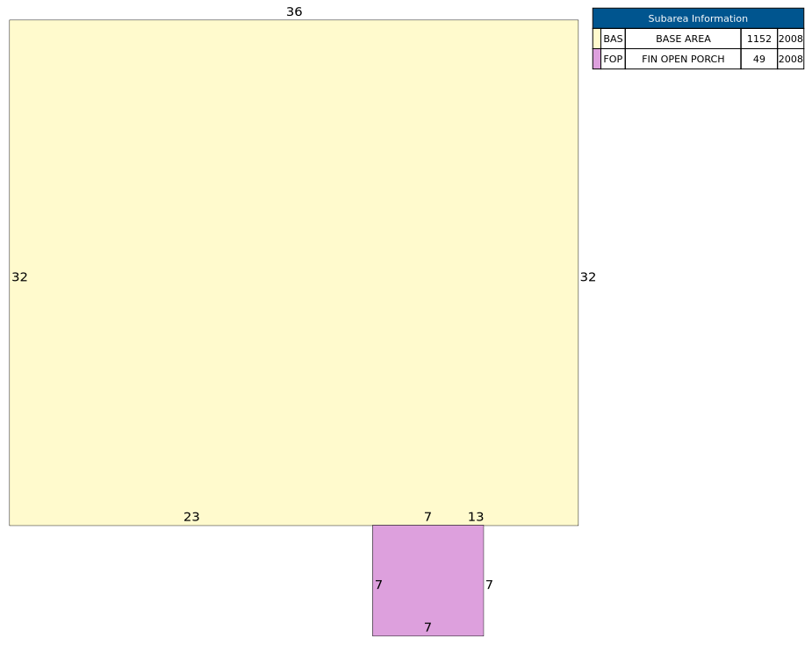Select the 49 area value cell
The image size is (812, 645).
click(759, 59)
